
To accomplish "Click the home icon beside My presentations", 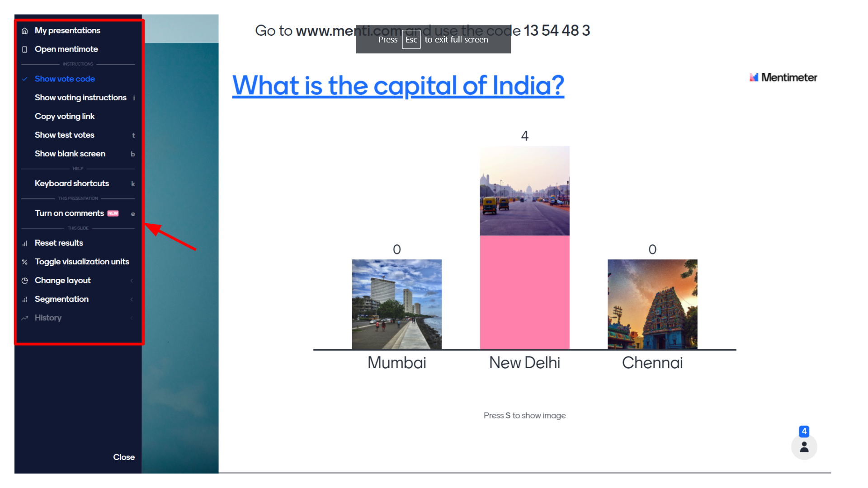I will (25, 31).
